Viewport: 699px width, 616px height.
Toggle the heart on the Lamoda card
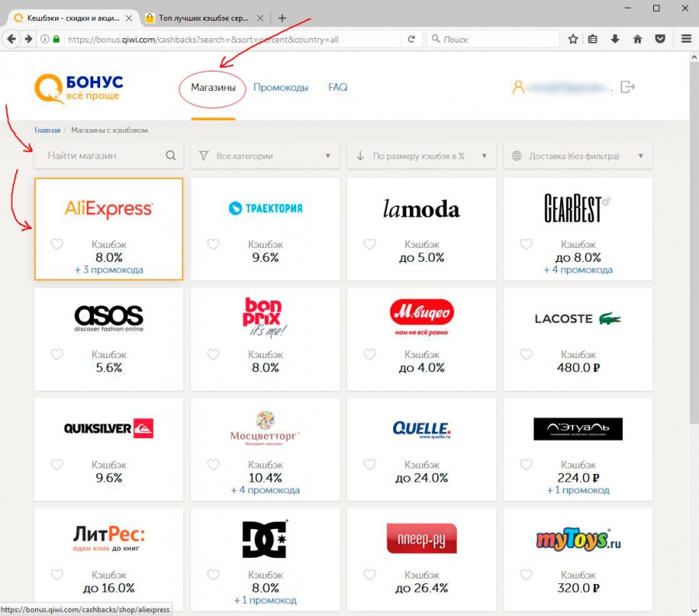click(x=370, y=244)
